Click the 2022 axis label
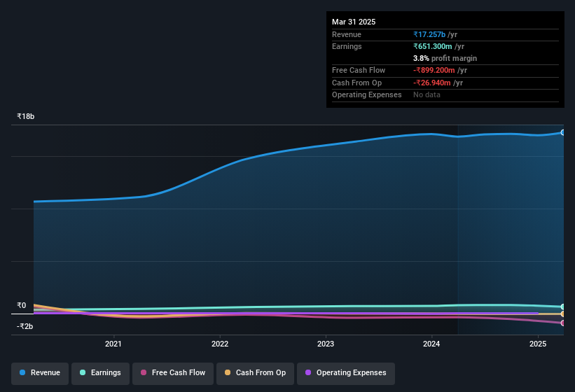Image resolution: width=575 pixels, height=392 pixels. pyautogui.click(x=220, y=344)
